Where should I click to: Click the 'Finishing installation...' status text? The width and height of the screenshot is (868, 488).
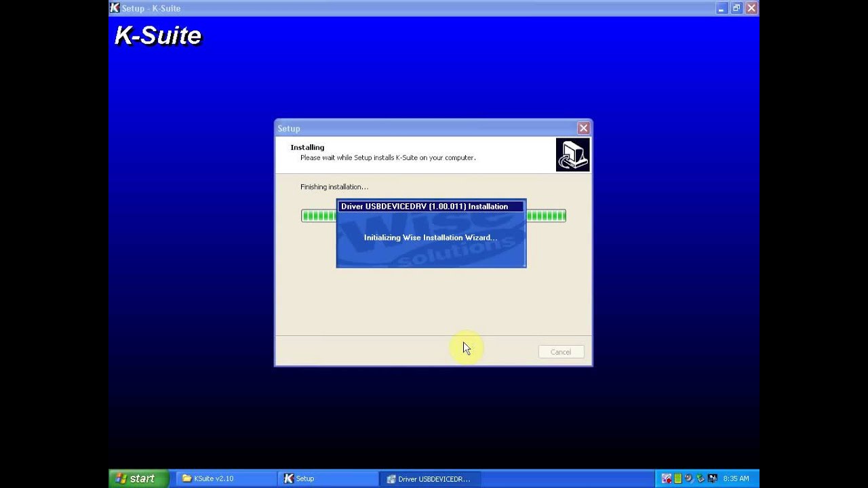pos(334,186)
